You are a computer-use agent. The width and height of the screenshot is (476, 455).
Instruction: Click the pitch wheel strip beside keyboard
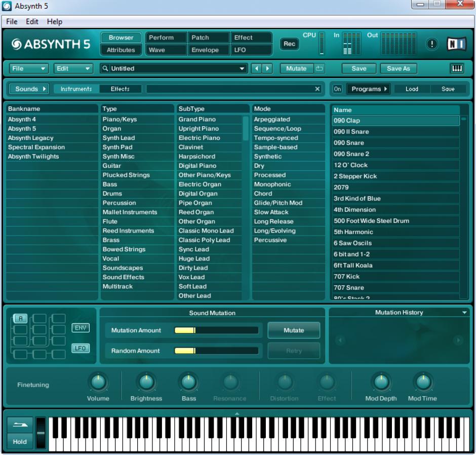tap(41, 433)
